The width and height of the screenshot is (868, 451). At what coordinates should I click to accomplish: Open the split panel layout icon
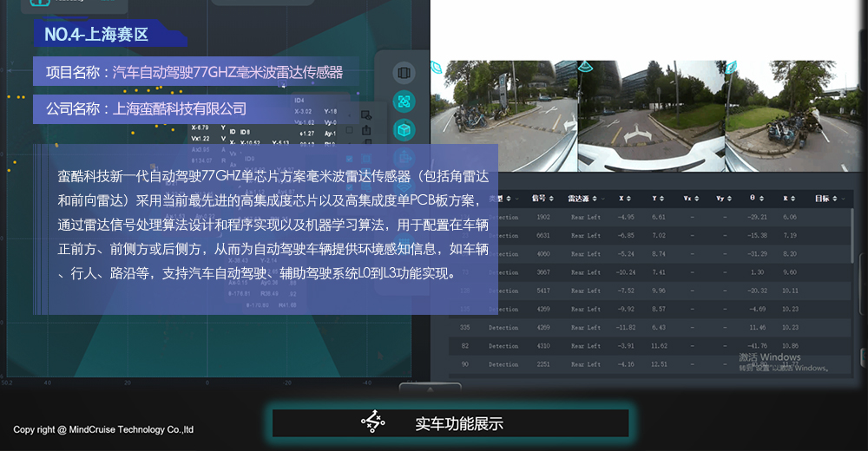click(404, 73)
